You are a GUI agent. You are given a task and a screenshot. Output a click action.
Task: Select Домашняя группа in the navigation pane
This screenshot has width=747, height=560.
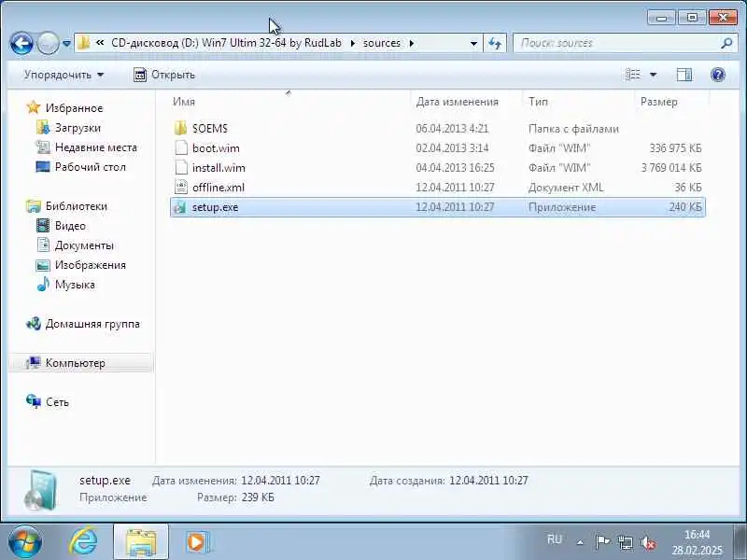pyautogui.click(x=92, y=324)
